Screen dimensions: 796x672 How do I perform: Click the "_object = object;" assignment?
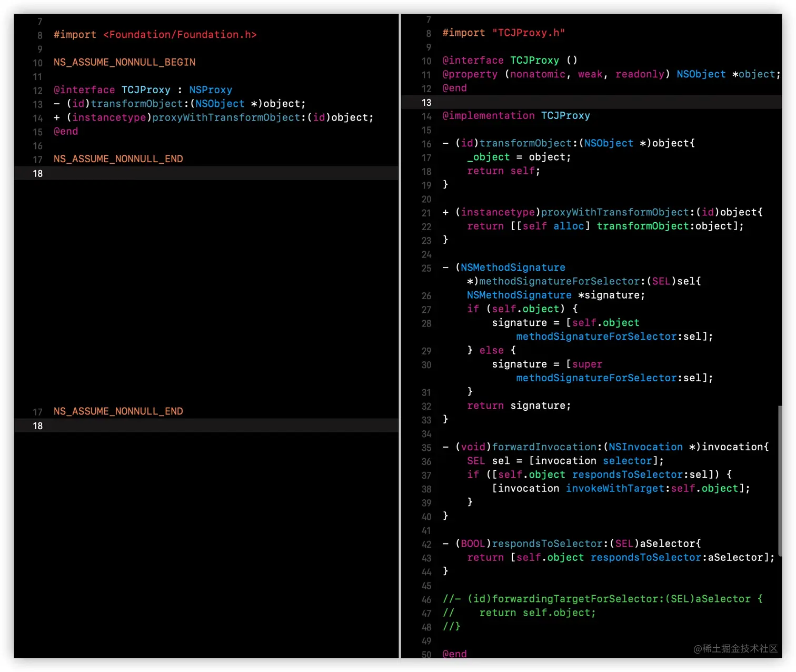click(x=519, y=157)
